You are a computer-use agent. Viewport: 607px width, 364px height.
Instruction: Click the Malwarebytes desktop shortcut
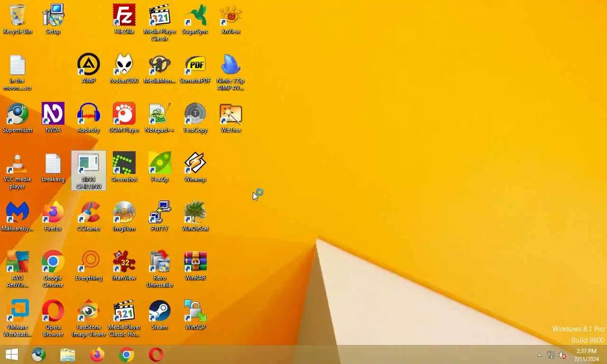coord(18,217)
